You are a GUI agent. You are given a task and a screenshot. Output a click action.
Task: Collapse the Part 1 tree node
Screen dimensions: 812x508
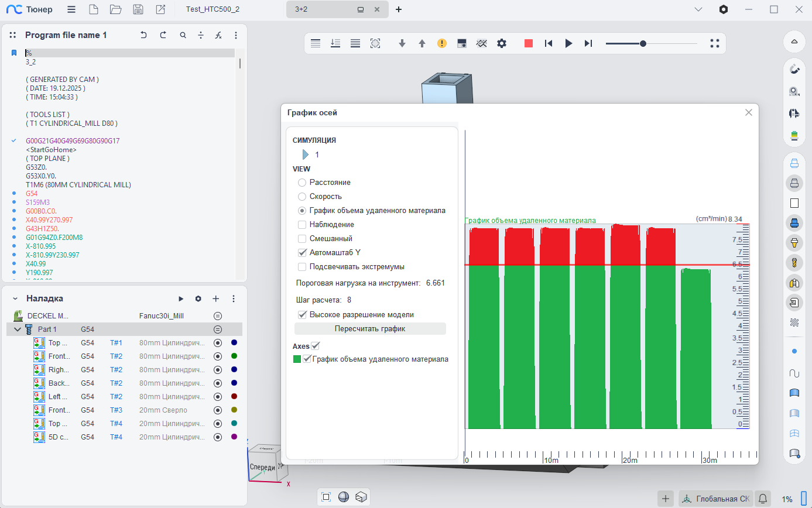17,329
